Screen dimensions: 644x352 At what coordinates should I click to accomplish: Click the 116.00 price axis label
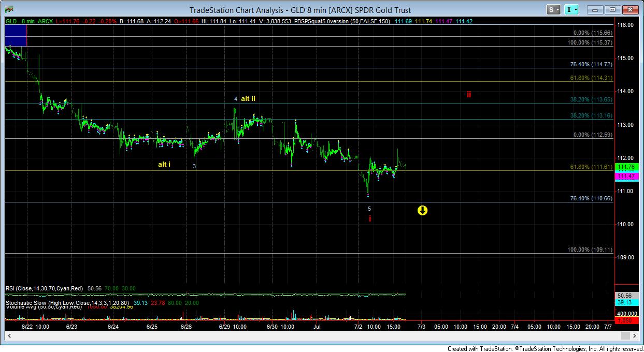tap(625, 25)
